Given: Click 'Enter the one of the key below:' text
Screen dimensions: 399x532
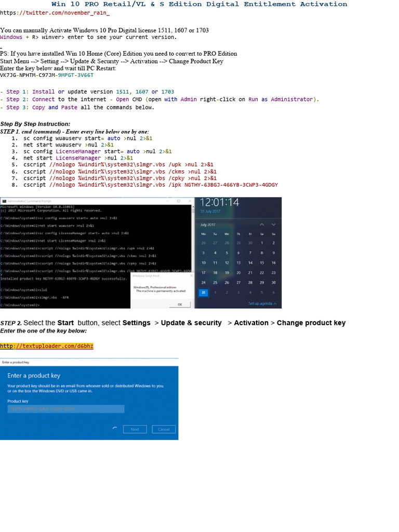Looking at the screenshot, I should tap(44, 331).
